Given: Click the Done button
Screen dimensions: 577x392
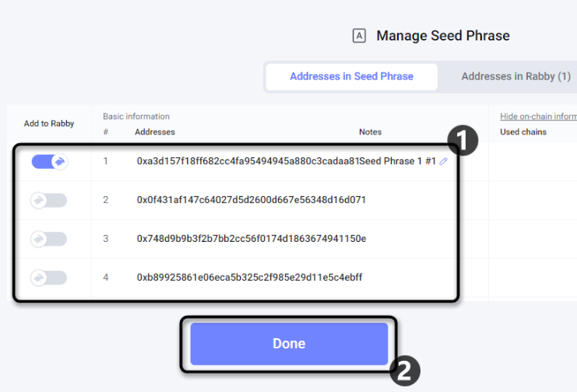Looking at the screenshot, I should pos(289,344).
